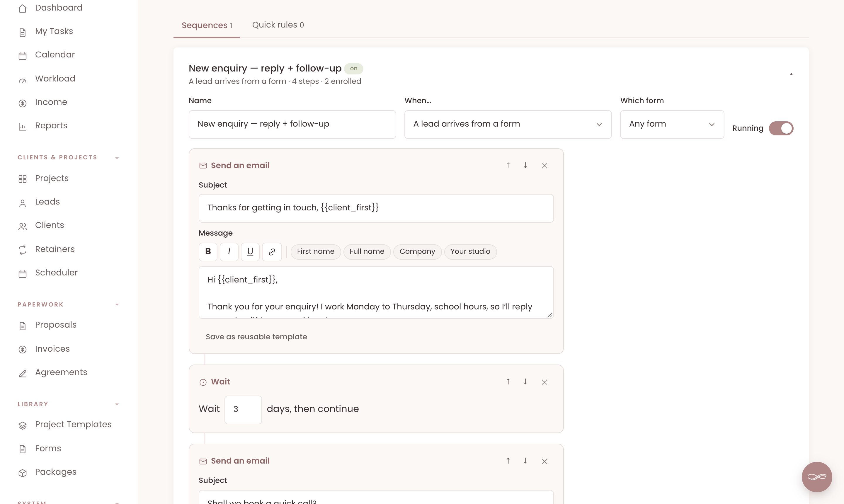Toggle bold formatting in message

(208, 252)
